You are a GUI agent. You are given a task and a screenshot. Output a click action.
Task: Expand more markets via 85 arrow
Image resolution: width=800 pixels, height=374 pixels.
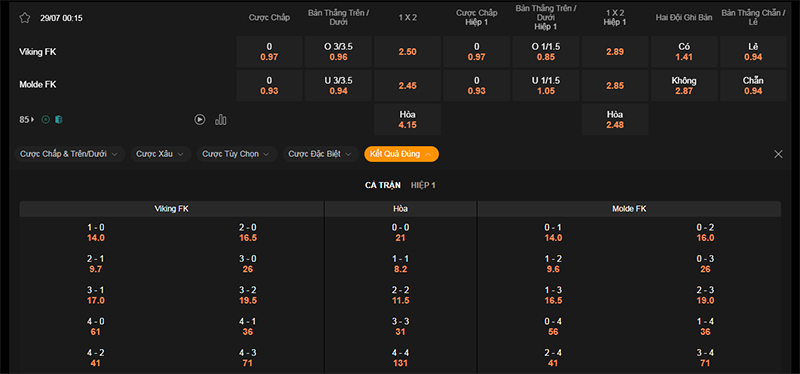point(27,119)
